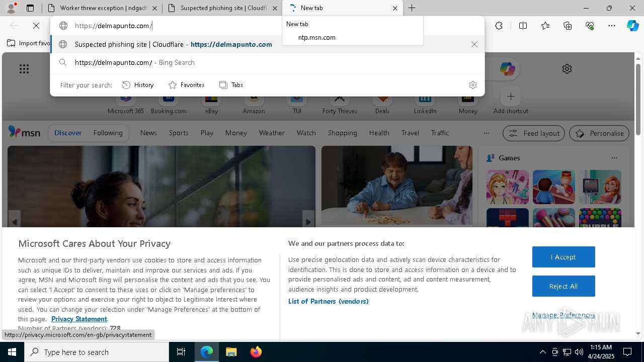This screenshot has height=362, width=644.
Task: Select the Bing Search suggestion row
Action: [x=267, y=62]
